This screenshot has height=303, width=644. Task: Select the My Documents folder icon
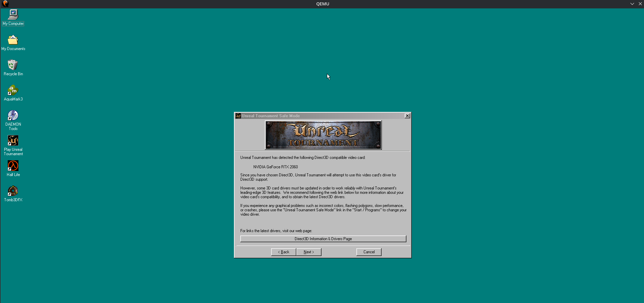click(13, 40)
